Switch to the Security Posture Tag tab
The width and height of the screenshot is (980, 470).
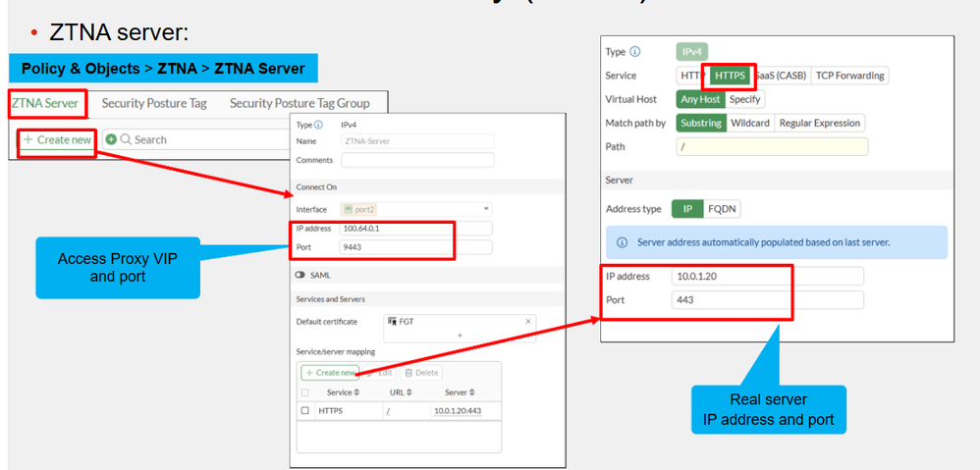tap(154, 103)
